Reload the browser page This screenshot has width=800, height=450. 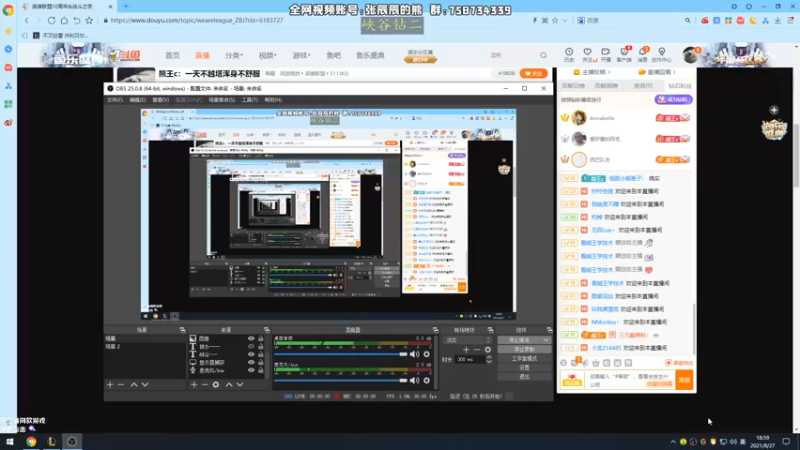click(52, 20)
